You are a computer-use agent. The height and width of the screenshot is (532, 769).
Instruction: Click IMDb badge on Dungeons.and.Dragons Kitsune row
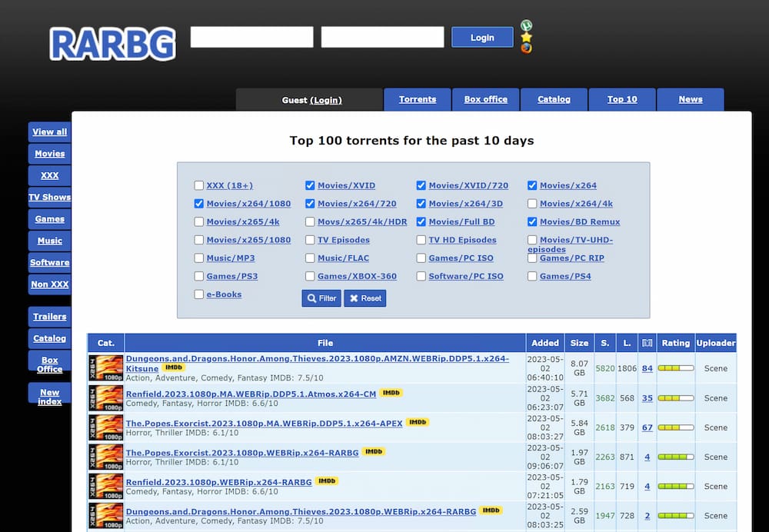(x=173, y=367)
